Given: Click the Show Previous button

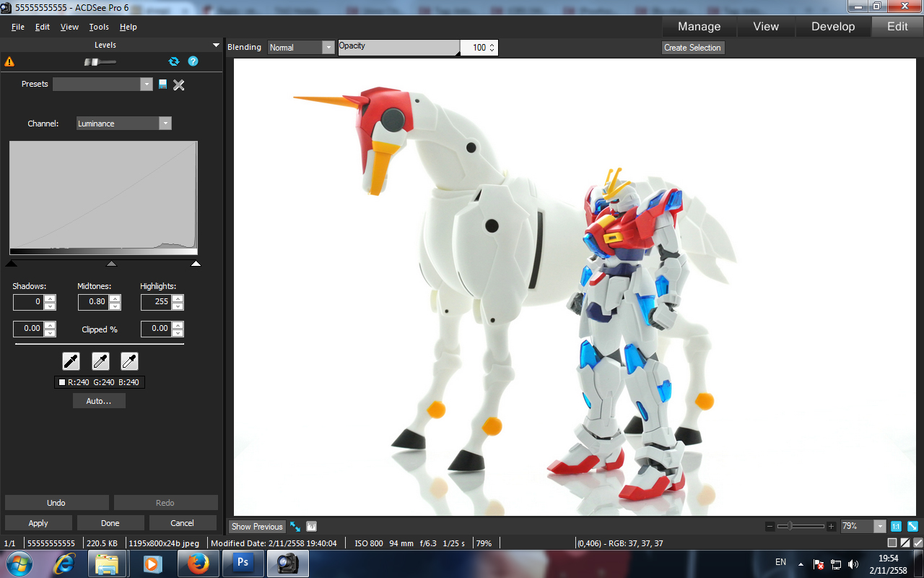Looking at the screenshot, I should [257, 527].
